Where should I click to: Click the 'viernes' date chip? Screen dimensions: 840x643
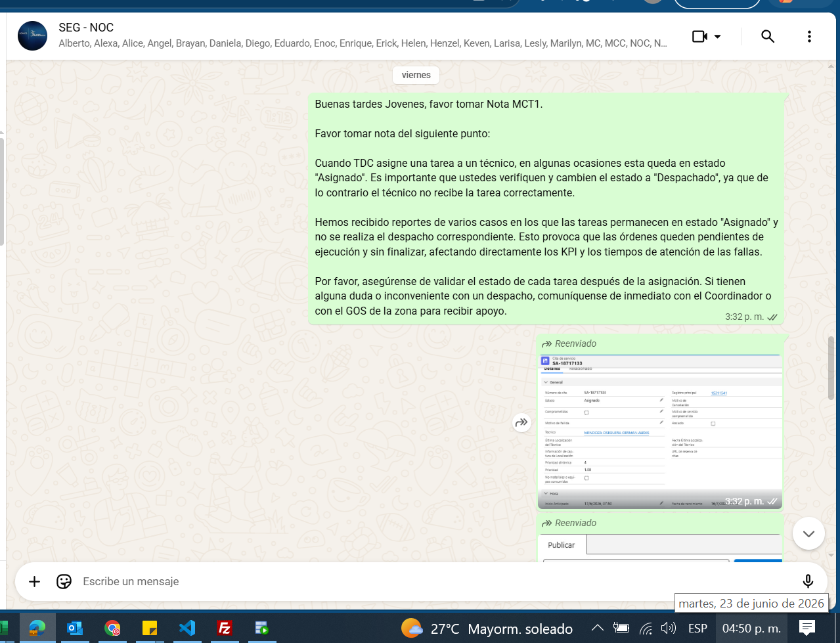coord(416,75)
